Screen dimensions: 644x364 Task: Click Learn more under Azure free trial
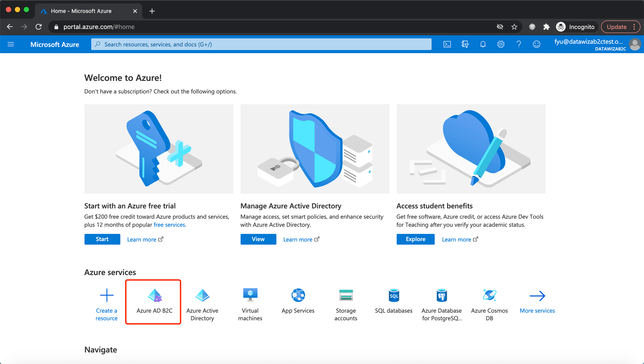[x=145, y=240]
